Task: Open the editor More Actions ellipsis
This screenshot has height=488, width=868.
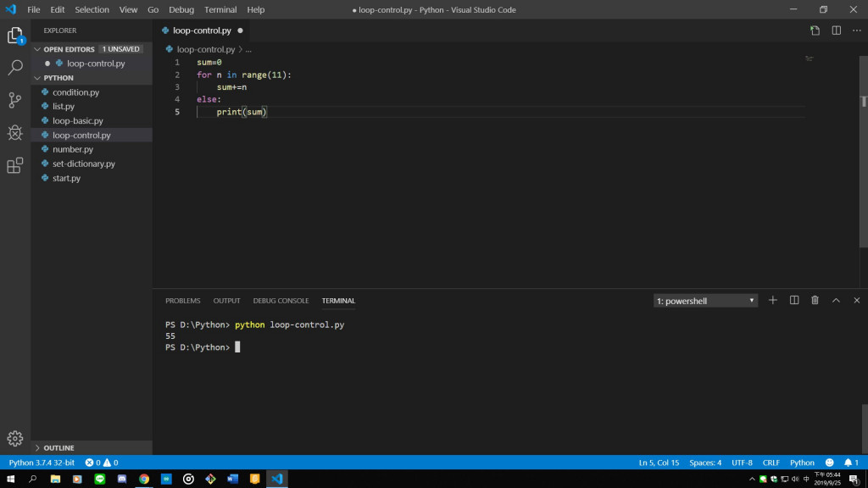Action: [856, 30]
